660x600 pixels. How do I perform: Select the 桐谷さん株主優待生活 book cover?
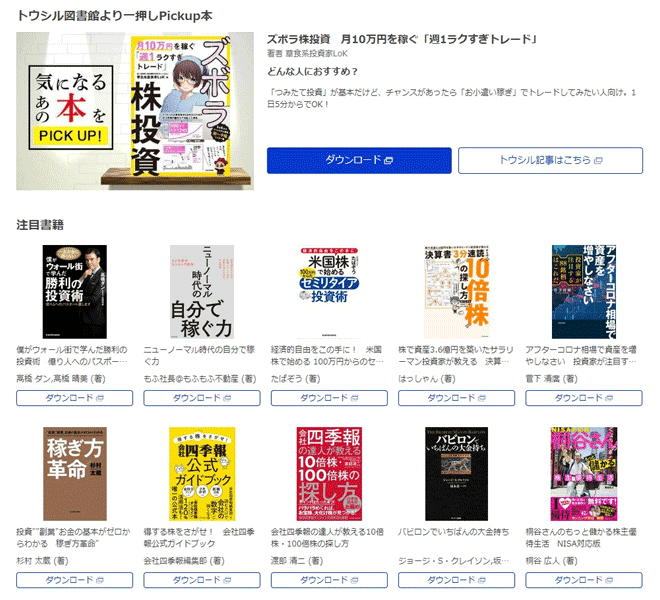coord(584,474)
